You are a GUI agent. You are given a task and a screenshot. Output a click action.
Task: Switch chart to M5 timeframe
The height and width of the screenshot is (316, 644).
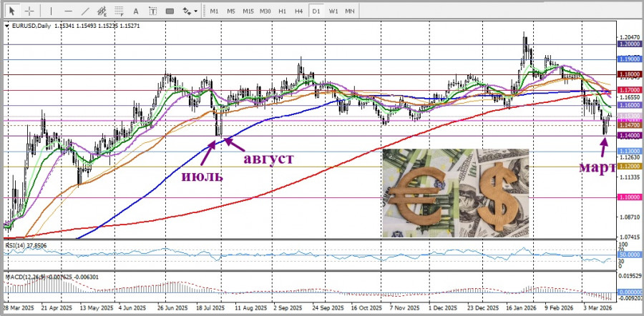231,11
